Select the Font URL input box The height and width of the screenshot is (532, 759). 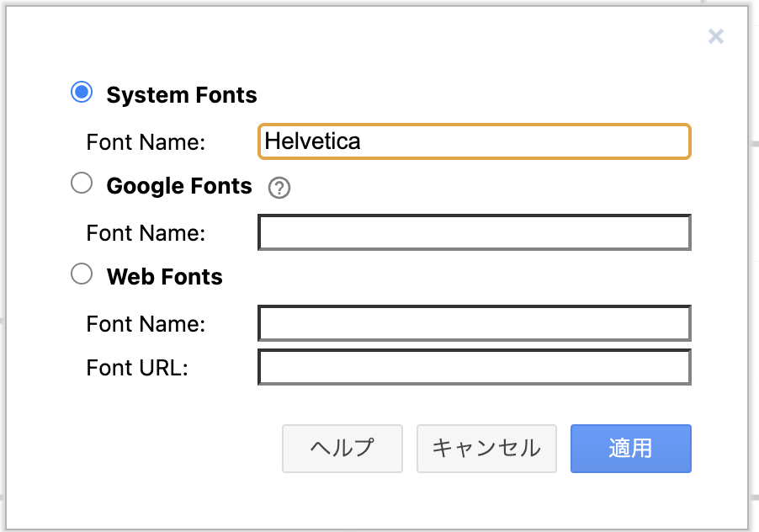[x=473, y=367]
